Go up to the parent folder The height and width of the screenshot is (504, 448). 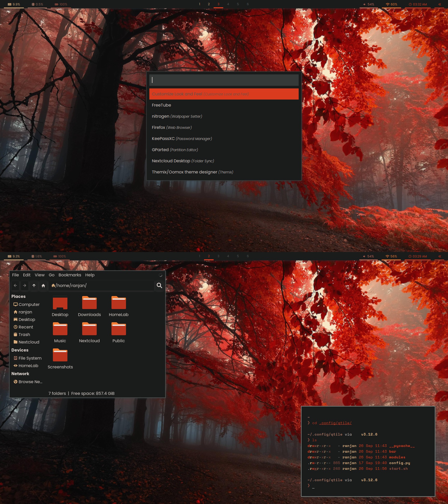point(34,285)
